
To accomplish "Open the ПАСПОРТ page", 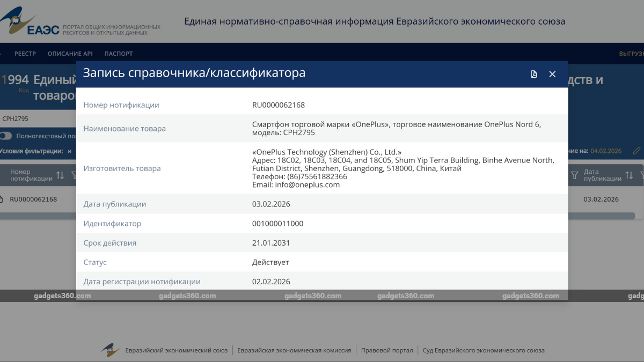I will (x=118, y=54).
